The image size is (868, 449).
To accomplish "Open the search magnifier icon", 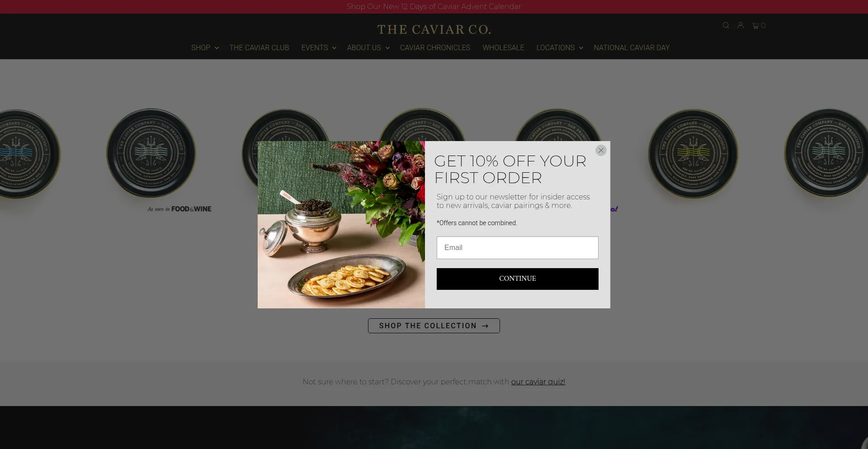I will click(x=726, y=25).
